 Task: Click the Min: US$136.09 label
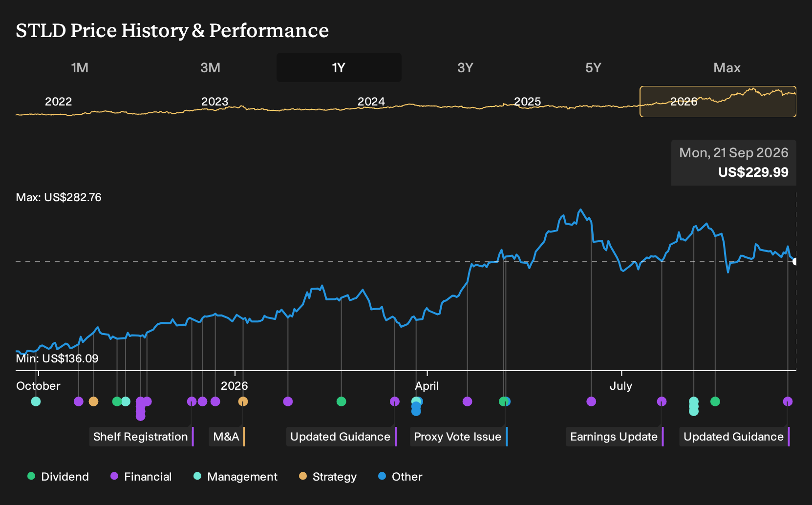pyautogui.click(x=57, y=358)
